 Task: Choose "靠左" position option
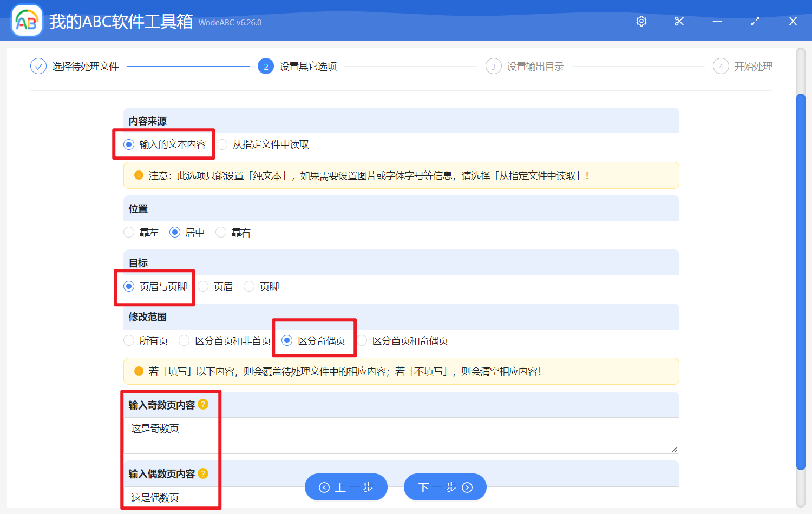coord(129,232)
